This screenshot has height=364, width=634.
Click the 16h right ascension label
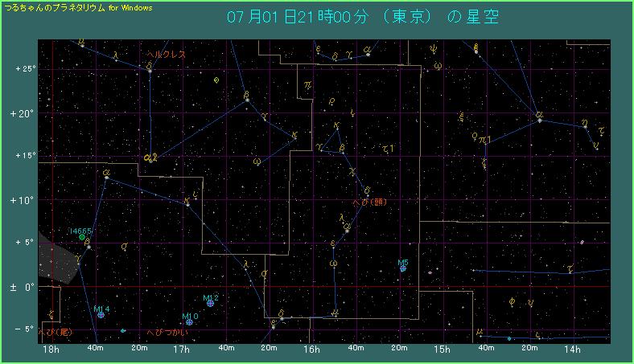point(311,350)
